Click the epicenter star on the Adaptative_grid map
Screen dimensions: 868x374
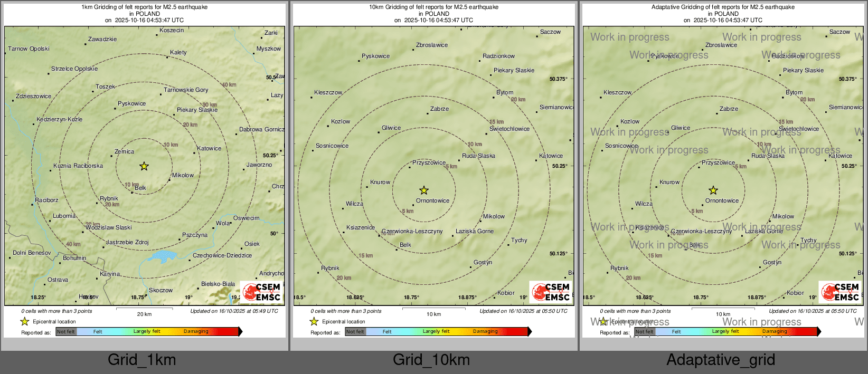coord(713,190)
